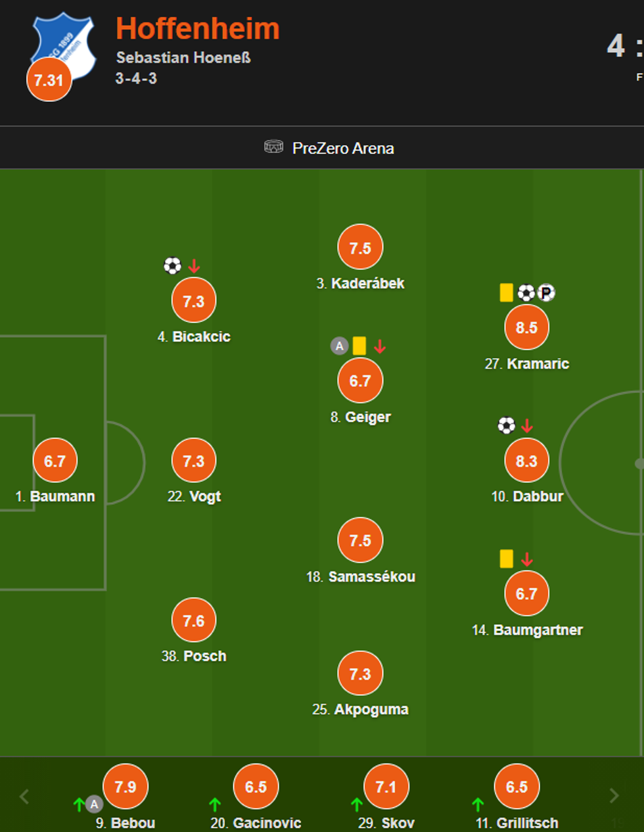Click the stadium icon beside PreZero Arena
Screen dimensions: 644x832
273,147
